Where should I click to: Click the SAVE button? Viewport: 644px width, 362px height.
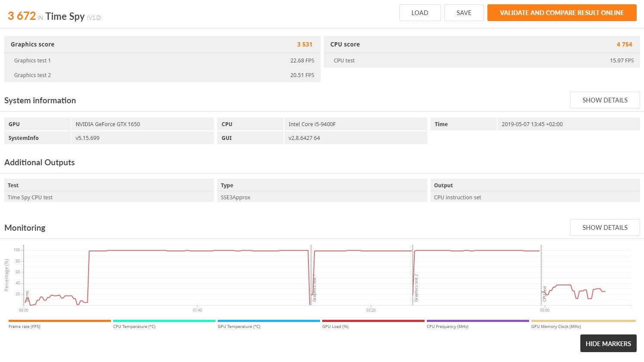coord(464,13)
